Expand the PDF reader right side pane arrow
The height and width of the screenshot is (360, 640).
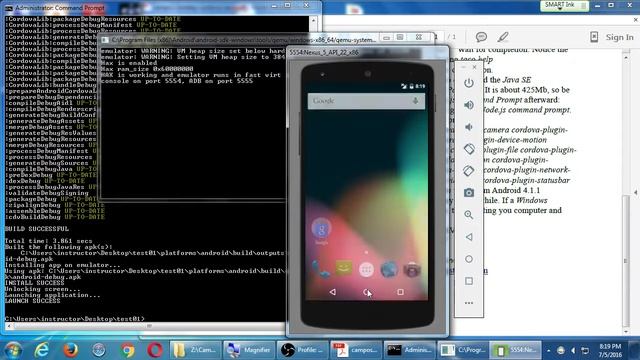point(636,192)
